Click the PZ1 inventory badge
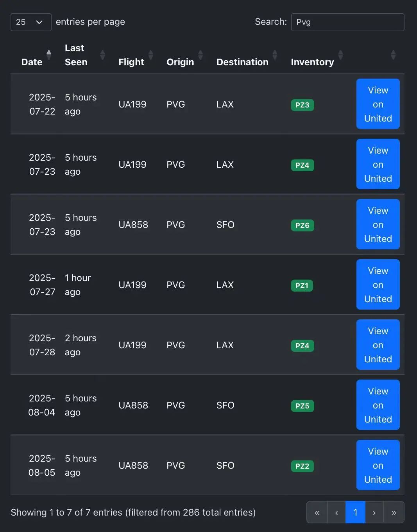Image resolution: width=417 pixels, height=532 pixels. tap(302, 286)
